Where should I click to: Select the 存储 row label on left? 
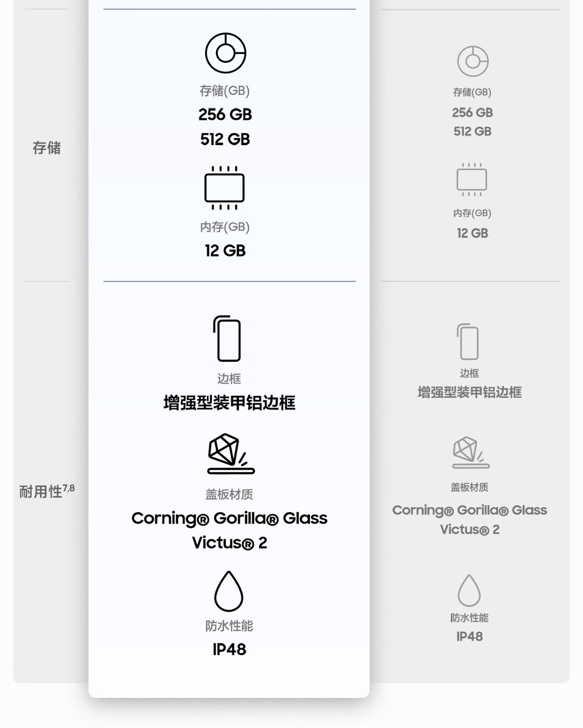47,148
